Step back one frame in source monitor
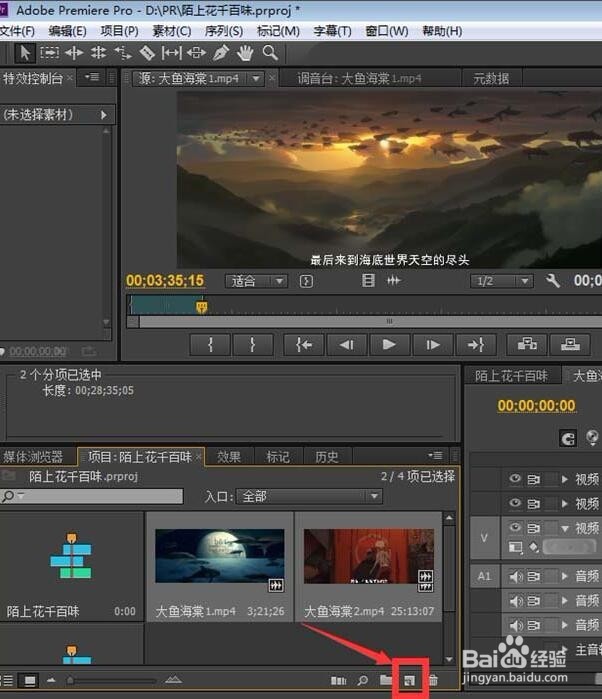This screenshot has width=602, height=699. click(346, 344)
